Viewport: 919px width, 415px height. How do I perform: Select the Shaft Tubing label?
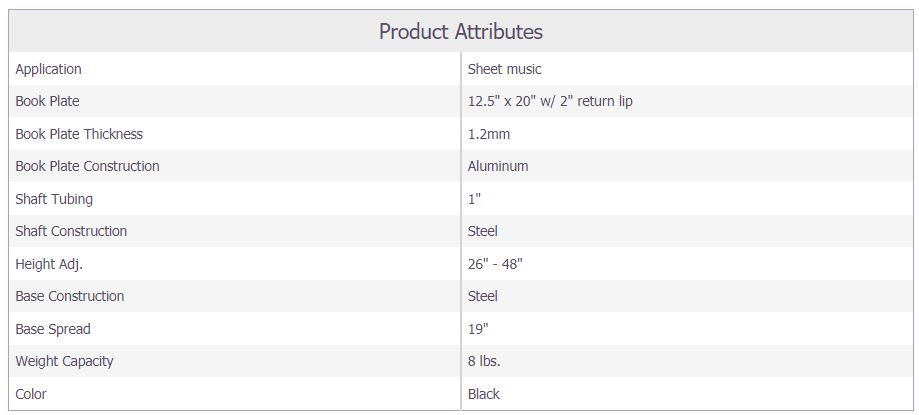click(x=54, y=199)
